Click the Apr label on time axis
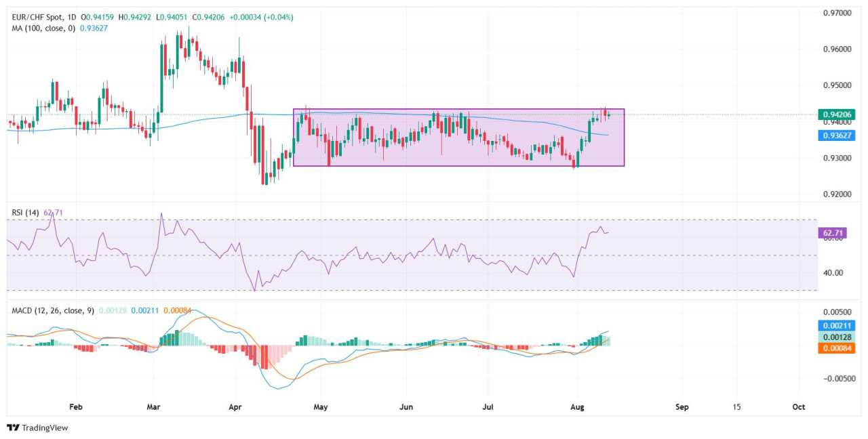 235,406
